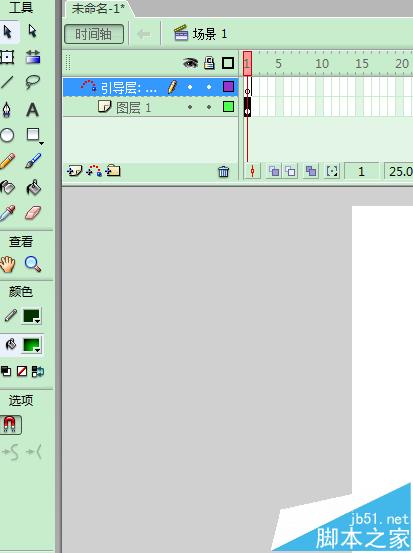
Task: Pick the Brush tool
Action: (x=33, y=161)
